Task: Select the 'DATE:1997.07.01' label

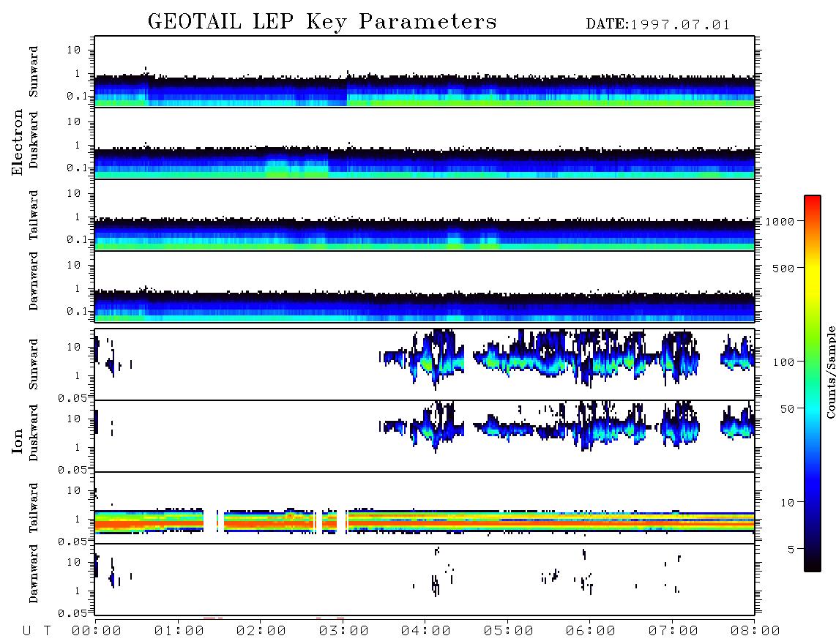Action: [658, 25]
